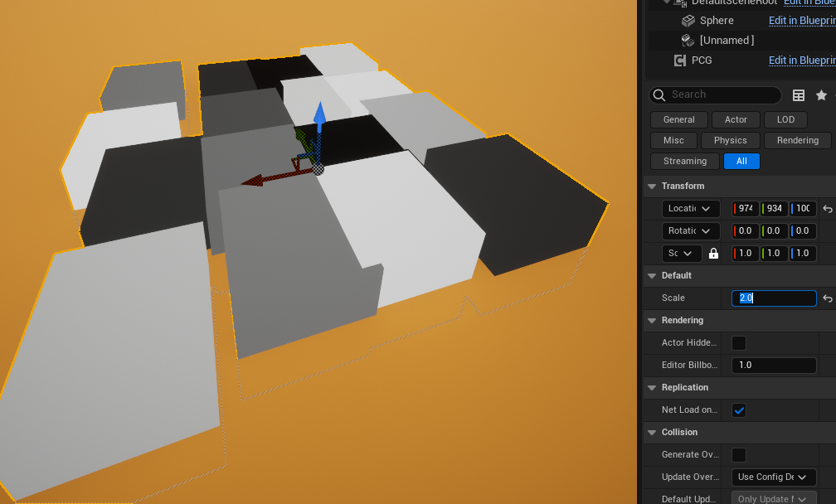Toggle Generate Overlap Events checkbox

tap(739, 455)
